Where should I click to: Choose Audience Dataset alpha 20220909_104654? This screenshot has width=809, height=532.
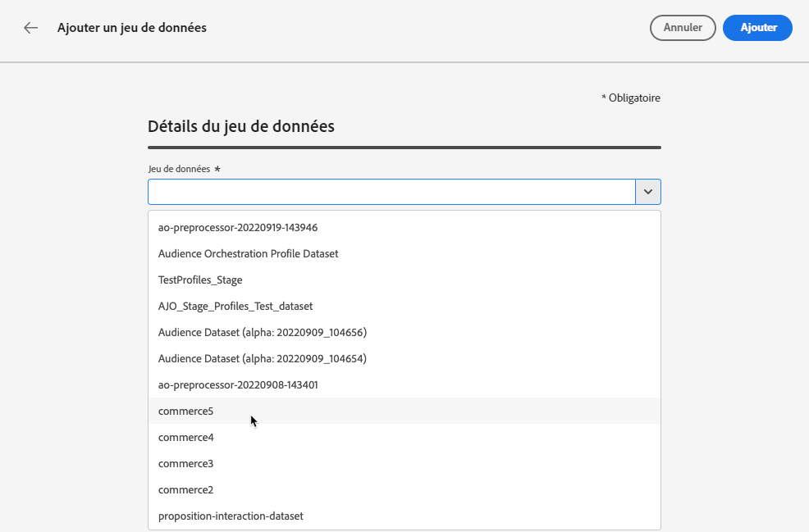click(x=262, y=358)
